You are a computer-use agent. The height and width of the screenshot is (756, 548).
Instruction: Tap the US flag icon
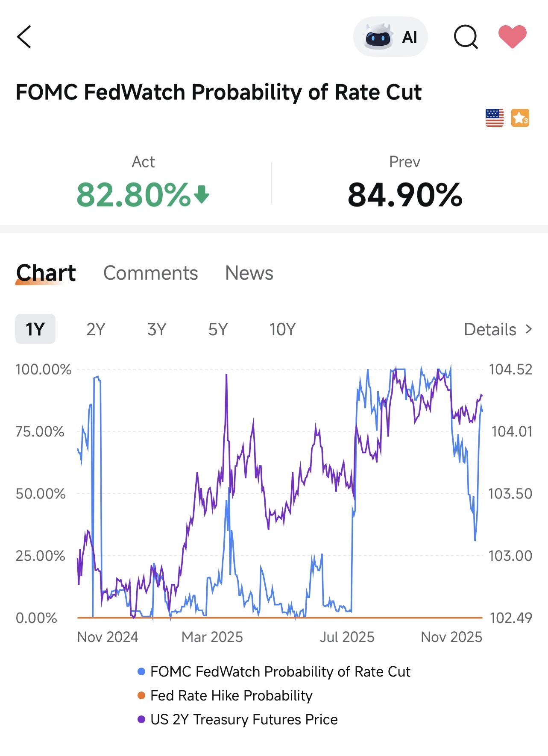coord(494,118)
